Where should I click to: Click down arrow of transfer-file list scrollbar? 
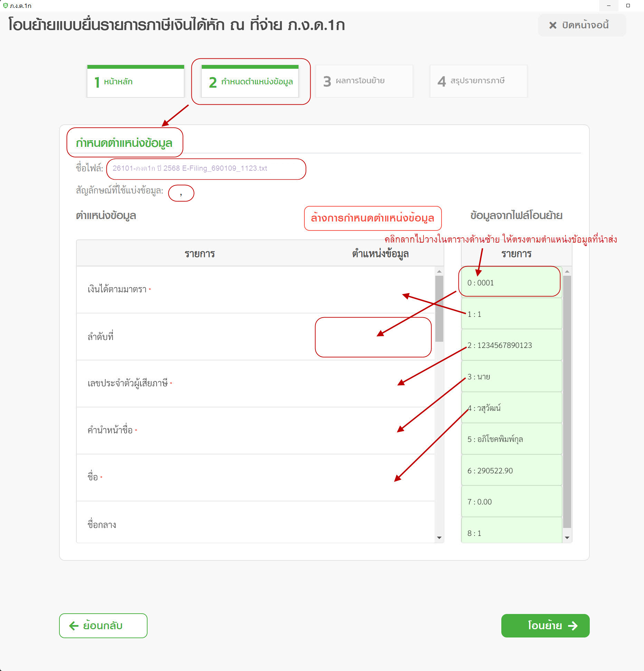(x=567, y=538)
